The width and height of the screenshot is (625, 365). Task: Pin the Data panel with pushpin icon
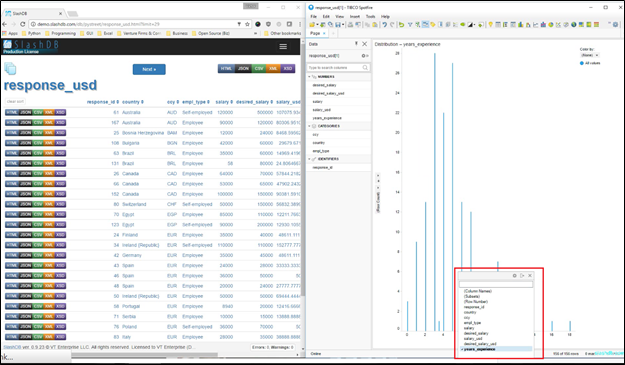point(356,44)
